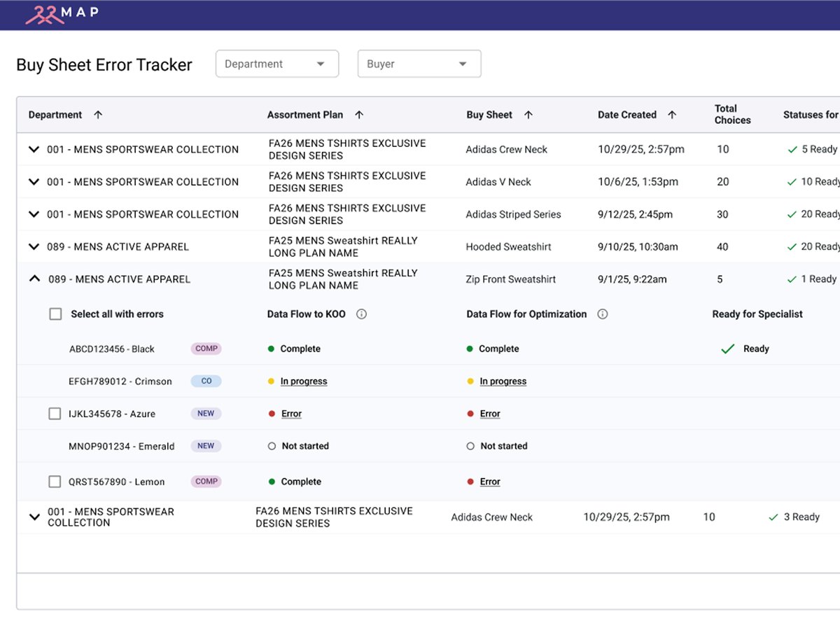Screen dimensions: 840x630
Task: Select the MNOP901234 - Emerald choice name
Action: tap(122, 446)
